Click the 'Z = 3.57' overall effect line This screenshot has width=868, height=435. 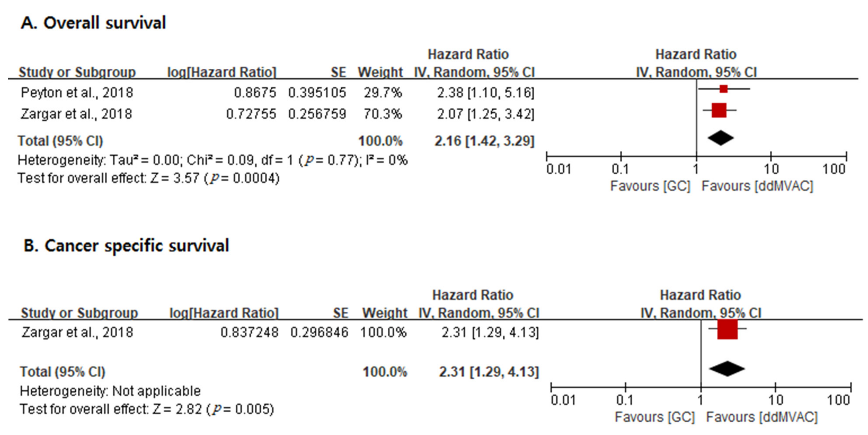click(148, 178)
